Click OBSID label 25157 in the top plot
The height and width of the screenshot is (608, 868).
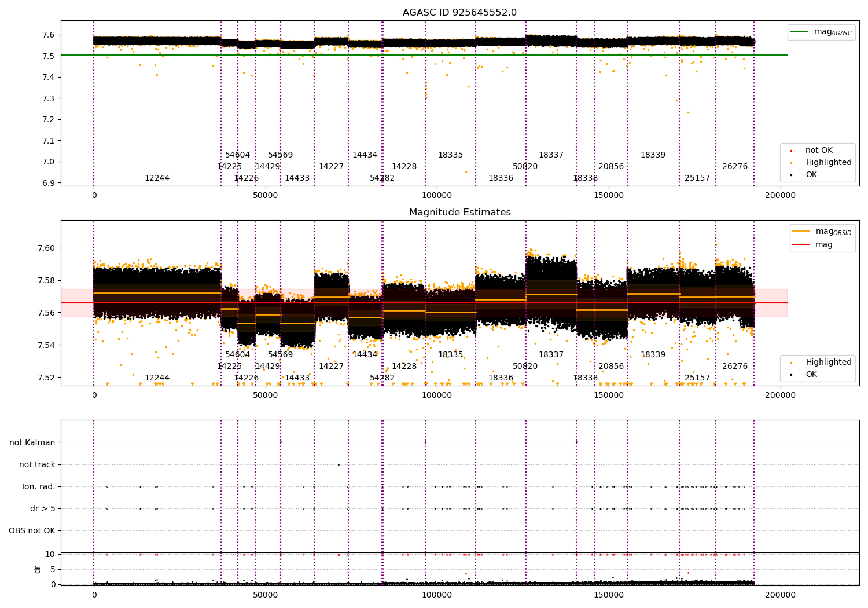tap(697, 178)
